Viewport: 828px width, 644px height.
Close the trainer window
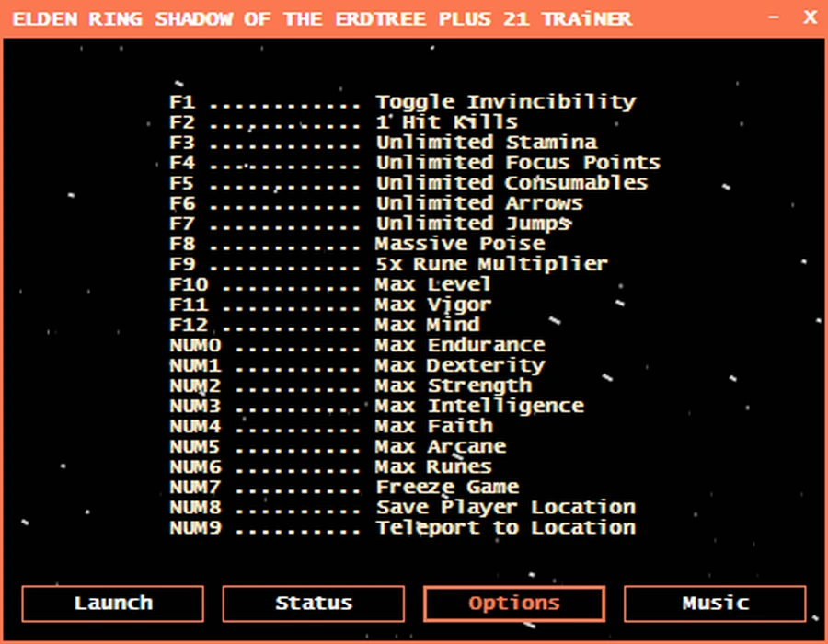tap(810, 17)
